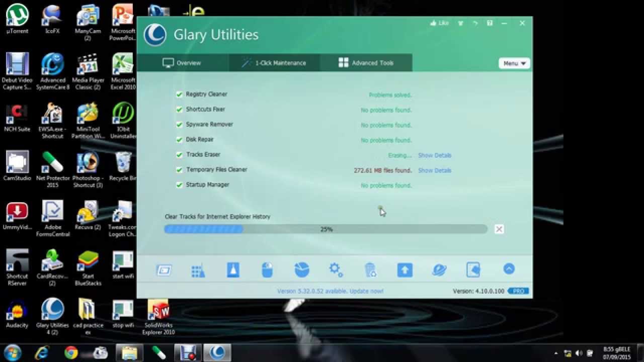Click the PRO badge

pos(518,291)
